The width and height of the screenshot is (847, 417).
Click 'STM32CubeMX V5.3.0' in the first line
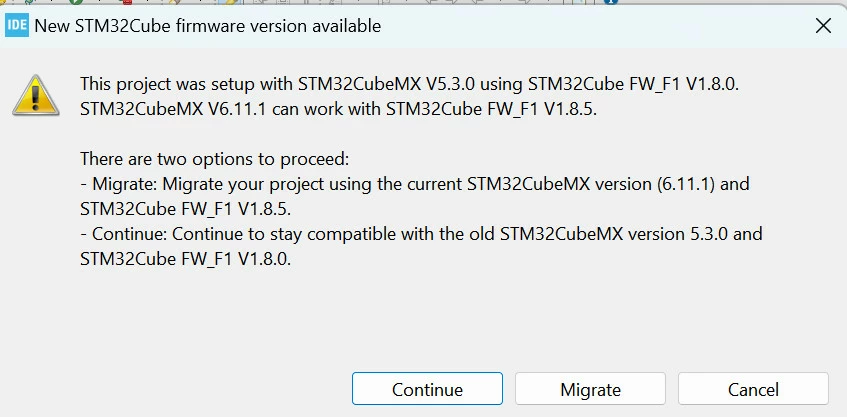pos(387,84)
